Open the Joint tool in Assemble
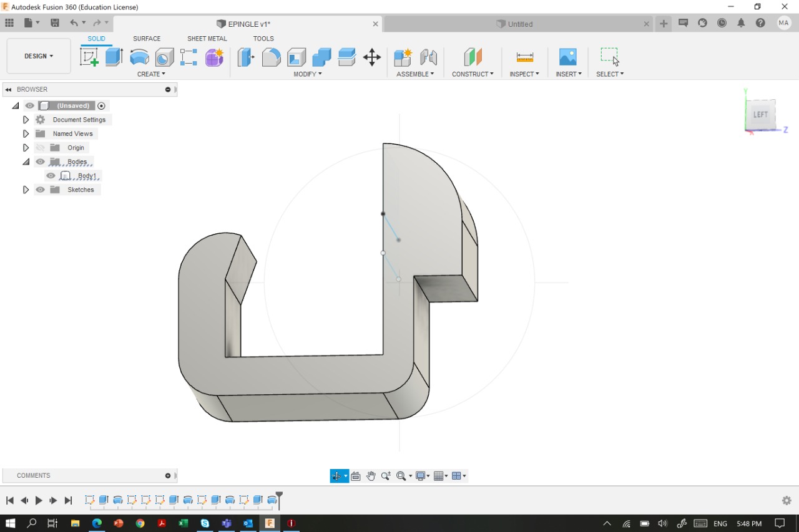Viewport: 799px width, 532px height. click(428, 57)
